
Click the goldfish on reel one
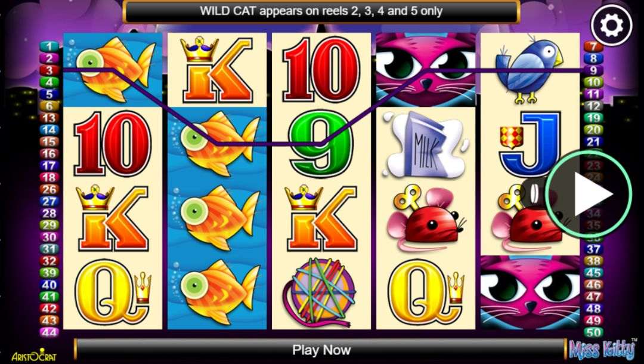[113, 69]
